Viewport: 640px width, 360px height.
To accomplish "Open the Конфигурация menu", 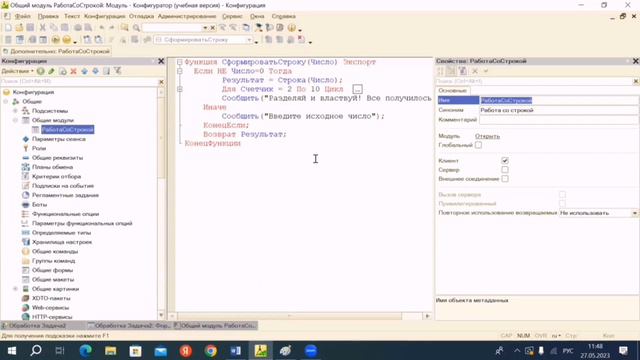I will (104, 16).
